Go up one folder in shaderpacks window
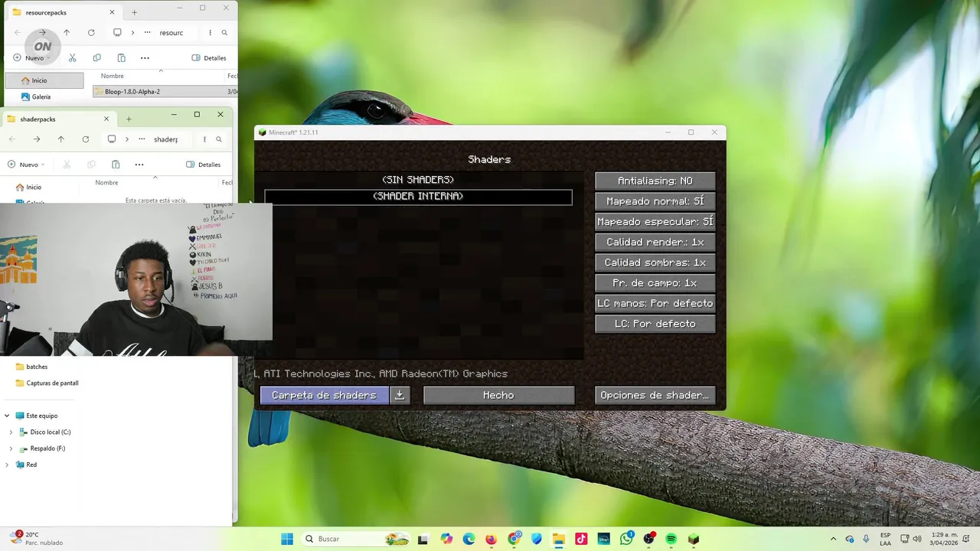Screen dimensions: 980x551 (61, 139)
